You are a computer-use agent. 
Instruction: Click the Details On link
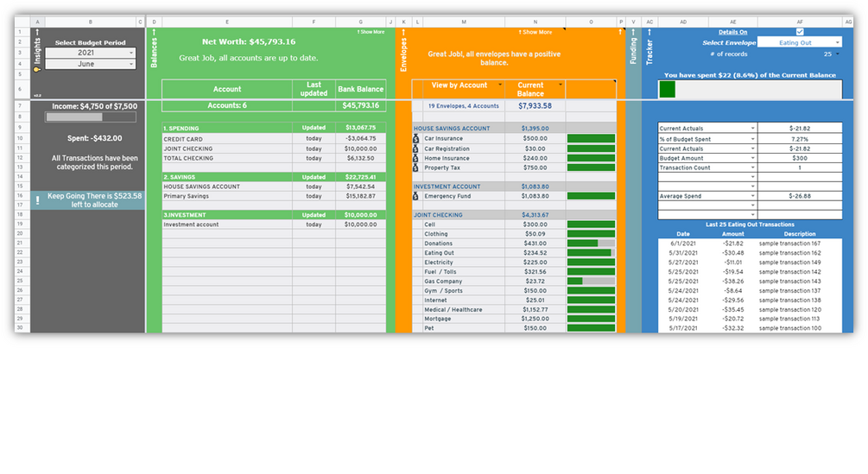point(732,32)
